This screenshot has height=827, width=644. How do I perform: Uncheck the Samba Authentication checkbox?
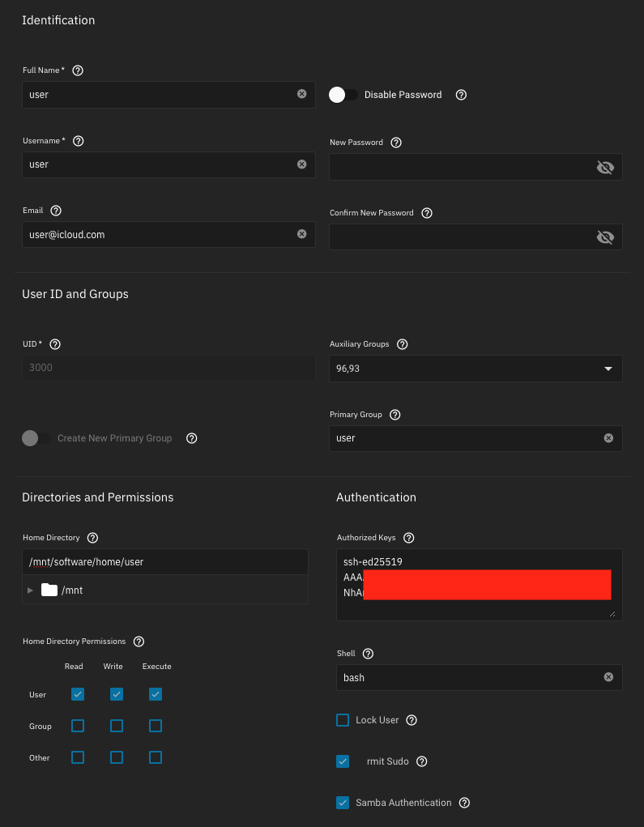[343, 803]
